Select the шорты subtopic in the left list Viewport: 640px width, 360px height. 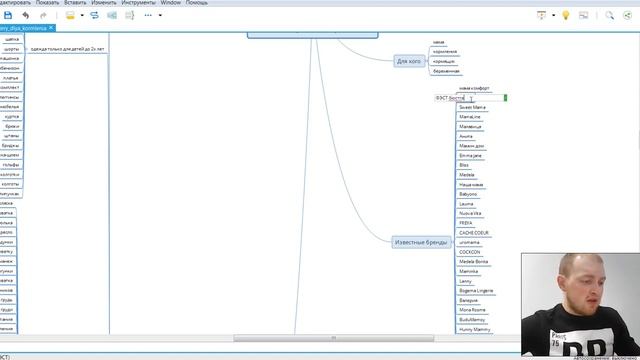click(x=11, y=49)
